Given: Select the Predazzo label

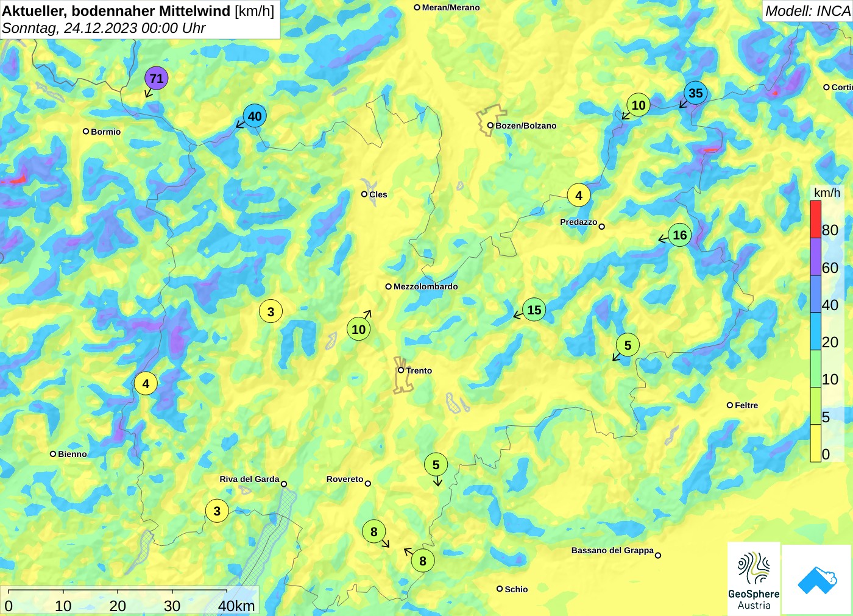Looking at the screenshot, I should (579, 222).
